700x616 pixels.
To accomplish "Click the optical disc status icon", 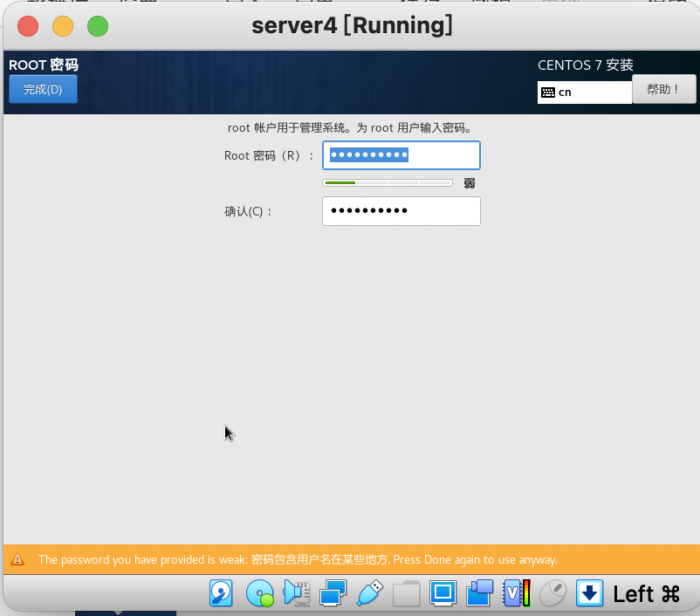I will (x=260, y=593).
